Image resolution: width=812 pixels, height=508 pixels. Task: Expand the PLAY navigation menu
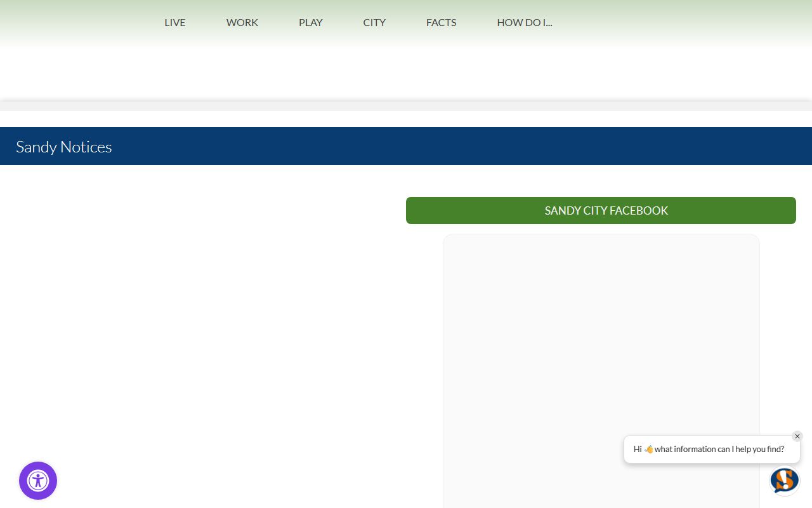coord(311,22)
